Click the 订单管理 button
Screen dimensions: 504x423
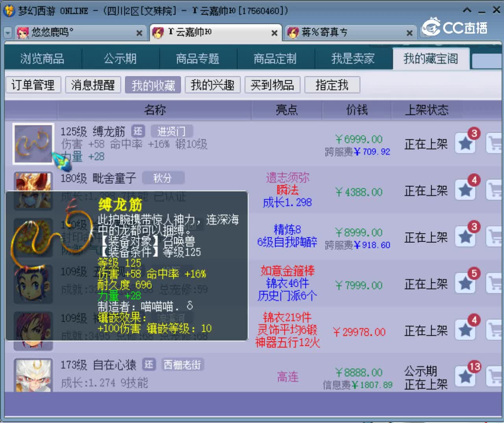tap(33, 85)
